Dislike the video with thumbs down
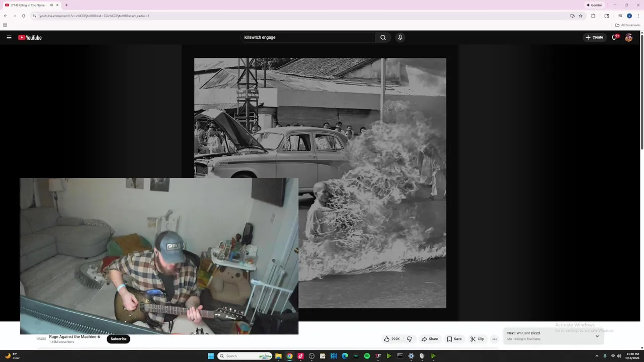 410,339
